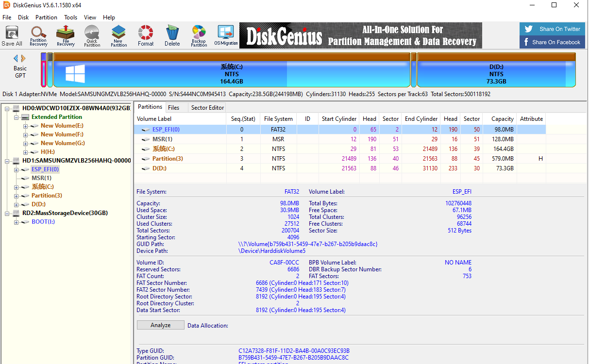Click Share On Twitter button
589x364 pixels.
(x=552, y=29)
